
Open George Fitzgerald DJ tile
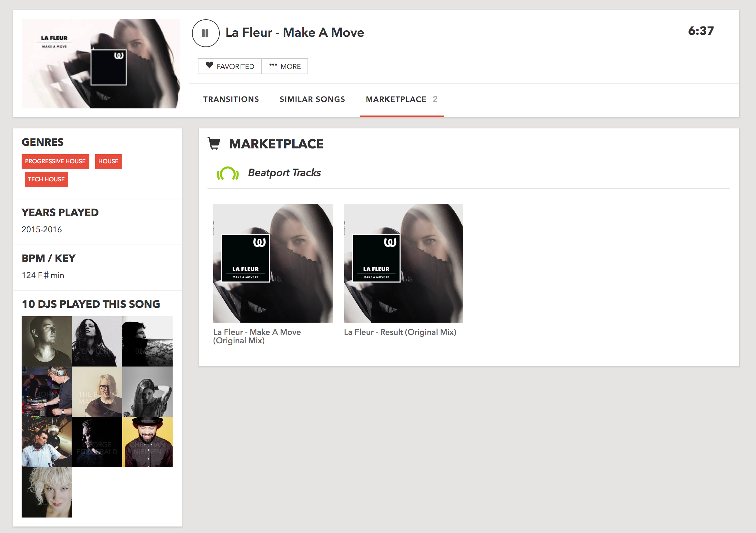click(x=97, y=442)
